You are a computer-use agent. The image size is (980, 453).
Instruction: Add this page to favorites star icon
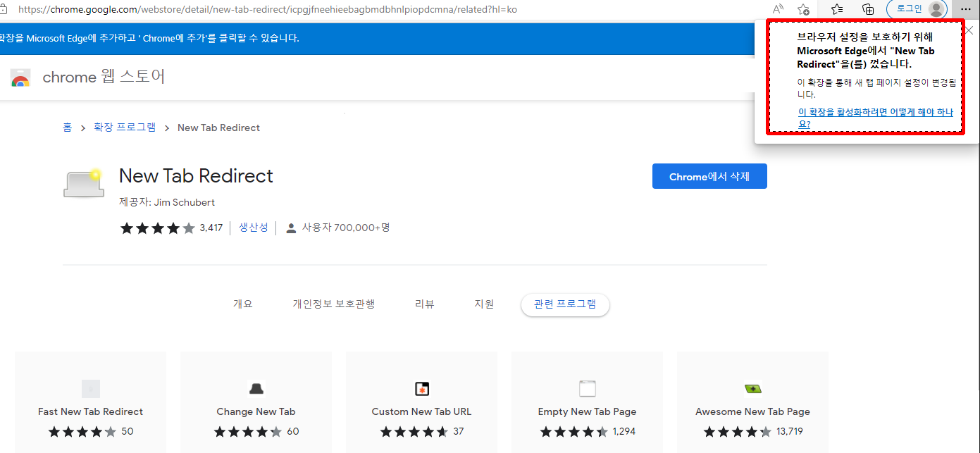click(x=803, y=9)
